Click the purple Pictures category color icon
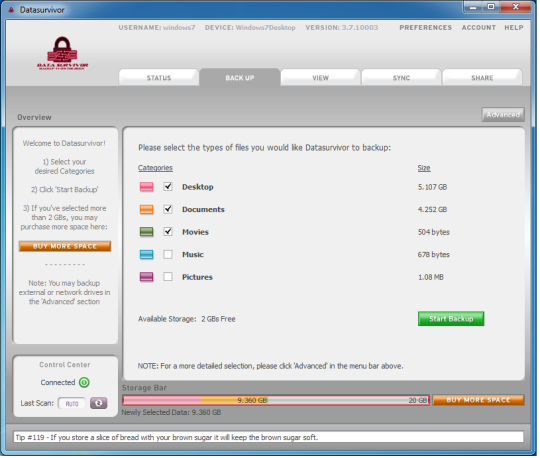The image size is (540, 458). tap(147, 278)
